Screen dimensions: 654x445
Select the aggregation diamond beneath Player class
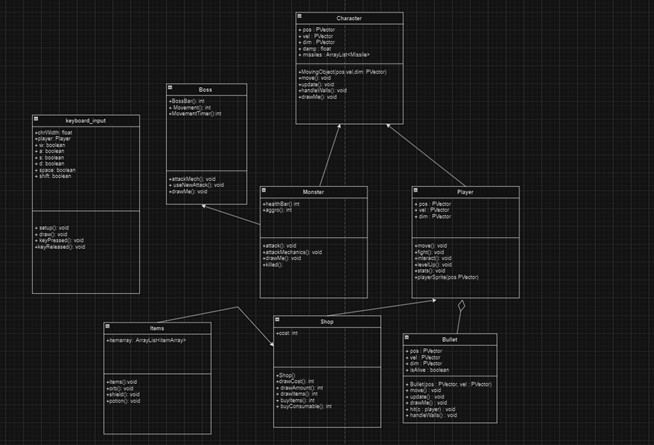(x=461, y=307)
